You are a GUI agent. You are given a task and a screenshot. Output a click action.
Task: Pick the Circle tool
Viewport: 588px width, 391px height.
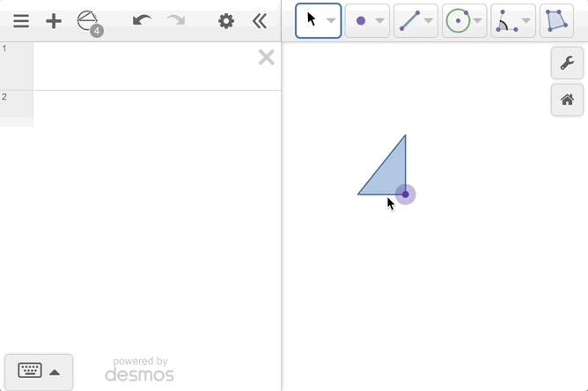[458, 21]
